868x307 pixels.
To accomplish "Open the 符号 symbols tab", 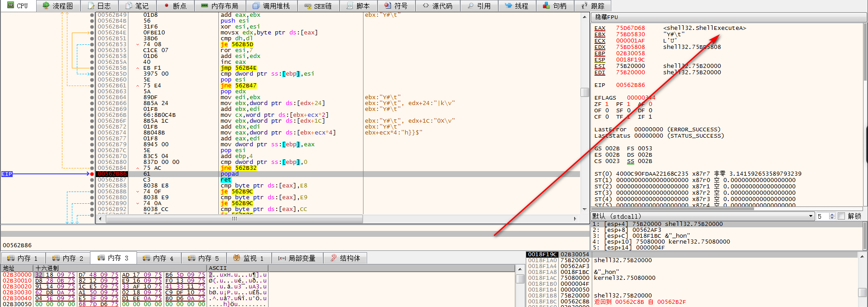I will tap(396, 6).
